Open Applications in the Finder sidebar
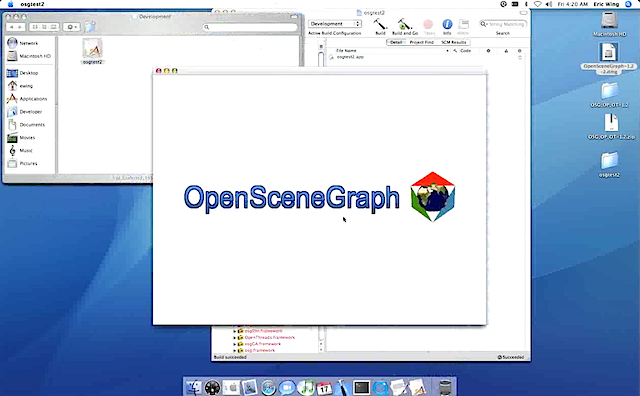This screenshot has height=396, width=640. point(27,99)
